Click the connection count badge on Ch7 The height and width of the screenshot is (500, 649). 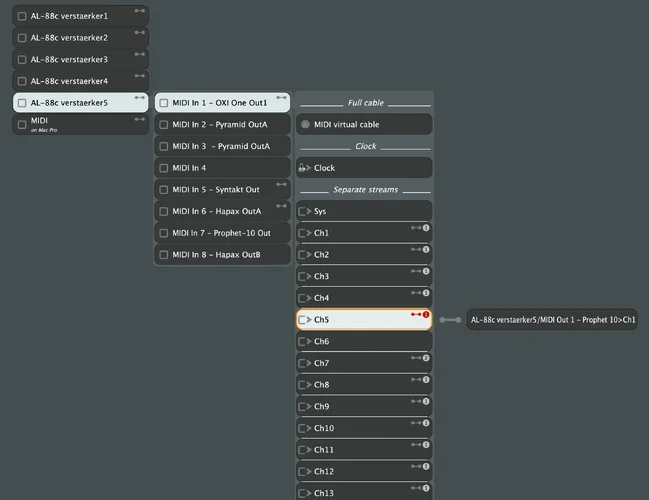click(426, 358)
